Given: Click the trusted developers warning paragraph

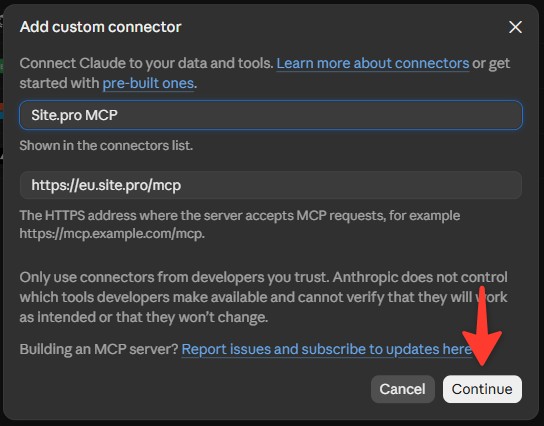Looking at the screenshot, I should (x=264, y=297).
